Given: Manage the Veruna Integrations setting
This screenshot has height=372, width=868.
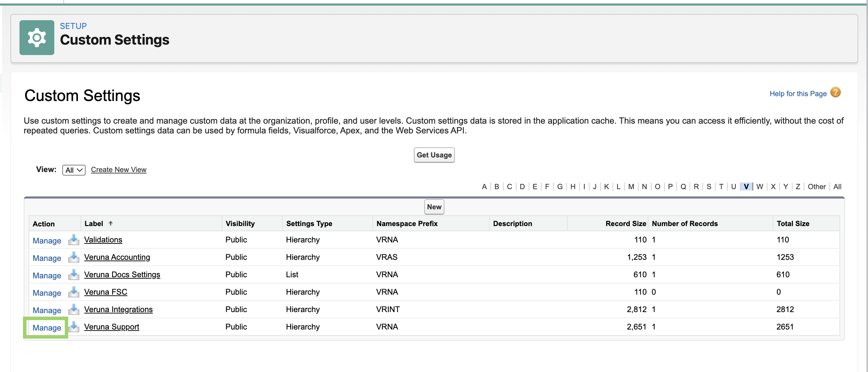Looking at the screenshot, I should (x=47, y=310).
